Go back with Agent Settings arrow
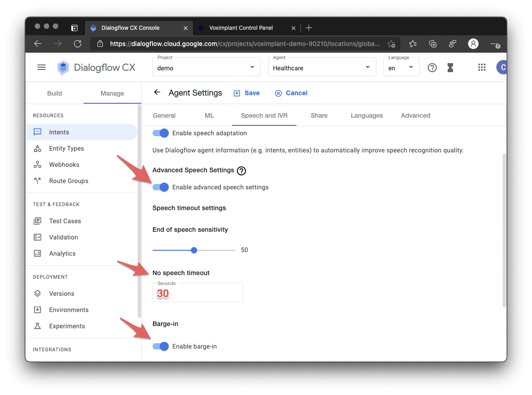532x395 pixels. click(x=157, y=92)
